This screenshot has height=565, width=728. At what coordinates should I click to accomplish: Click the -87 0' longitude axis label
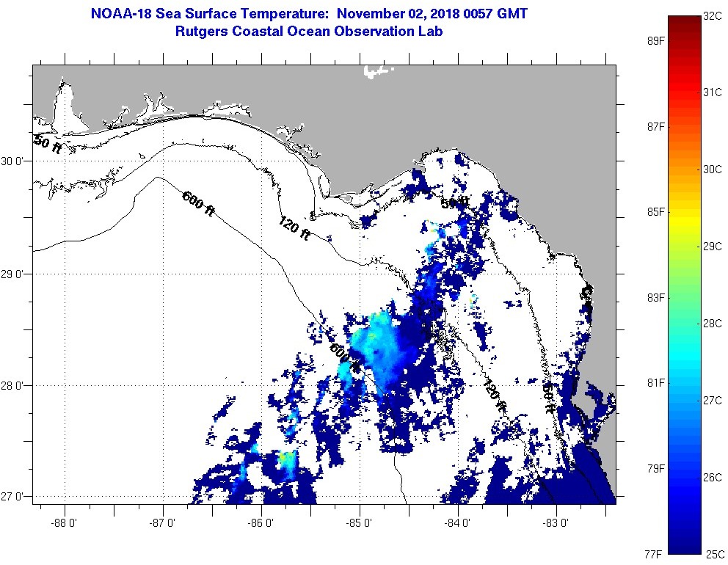point(163,523)
